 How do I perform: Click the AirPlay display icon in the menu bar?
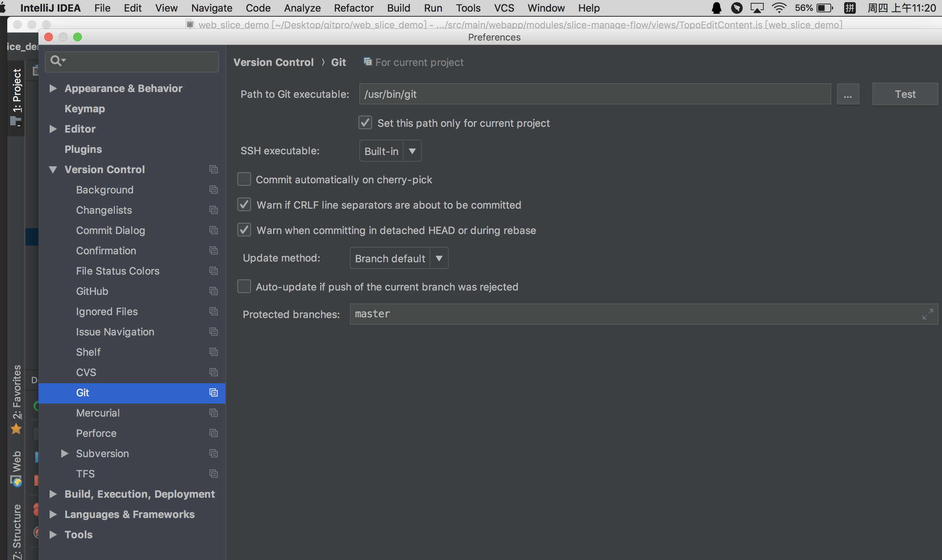[757, 8]
